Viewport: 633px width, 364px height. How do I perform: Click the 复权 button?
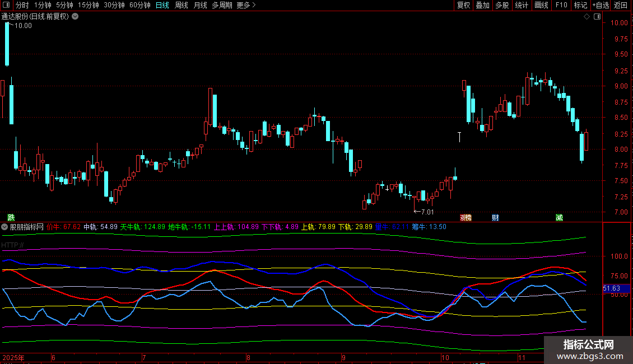click(463, 5)
